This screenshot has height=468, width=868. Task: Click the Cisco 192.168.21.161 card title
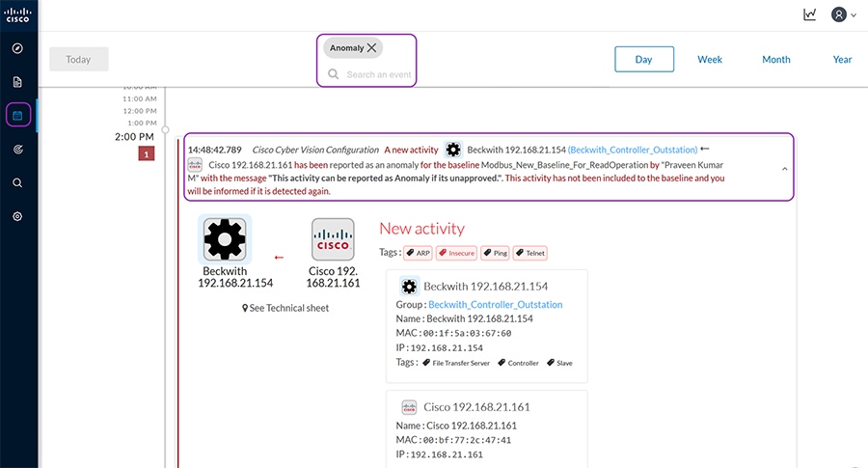[476, 407]
